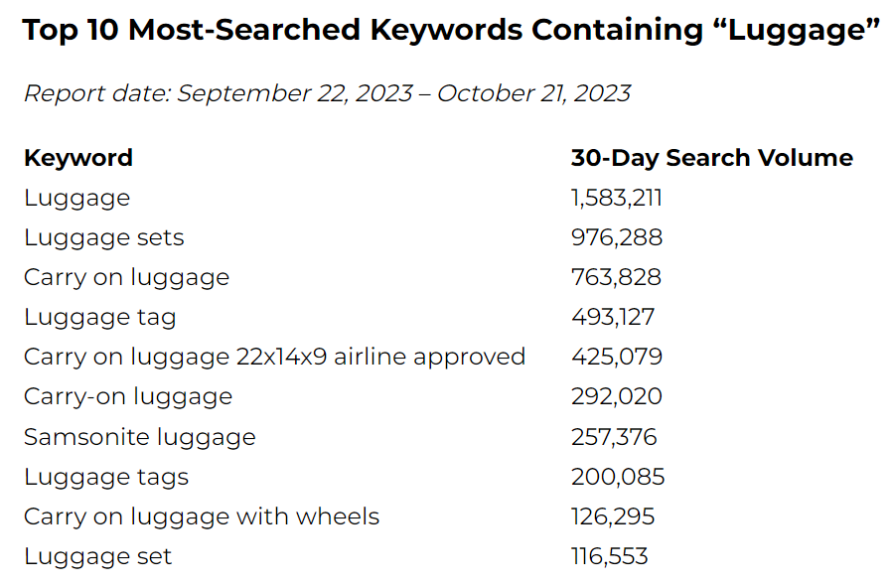This screenshot has width=892, height=588.
Task: Click the Luggage tags keyword
Action: pos(106,477)
